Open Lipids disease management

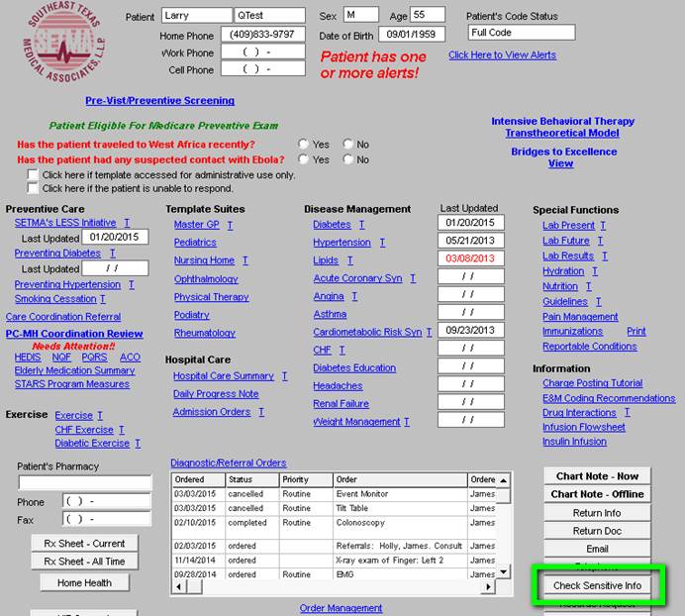(x=326, y=260)
